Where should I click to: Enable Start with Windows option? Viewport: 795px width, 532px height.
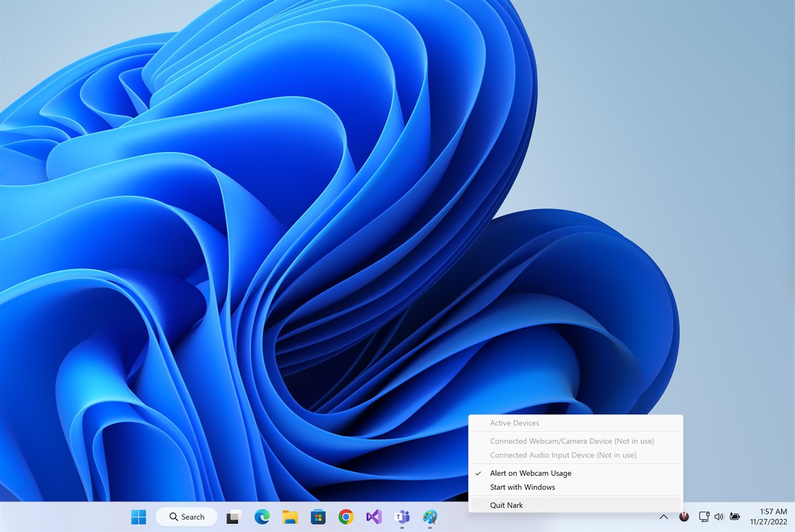pos(522,487)
